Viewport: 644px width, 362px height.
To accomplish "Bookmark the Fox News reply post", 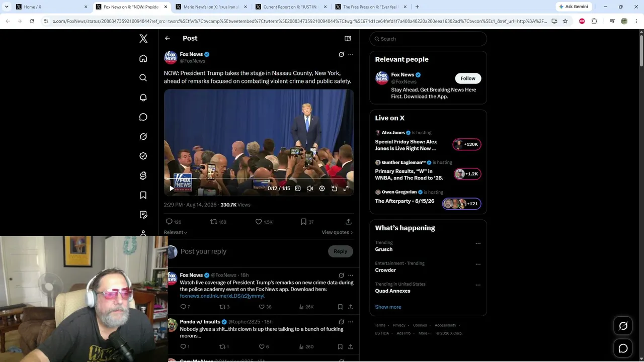I will [341, 307].
